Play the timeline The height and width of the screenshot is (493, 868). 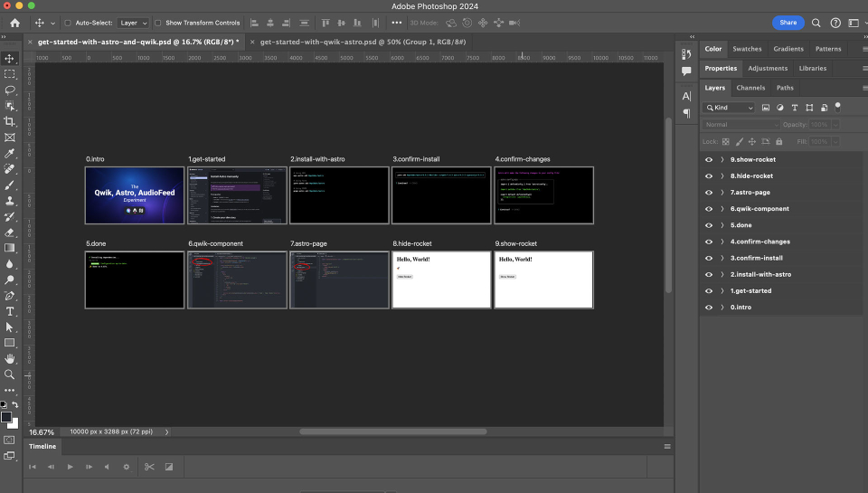click(70, 467)
